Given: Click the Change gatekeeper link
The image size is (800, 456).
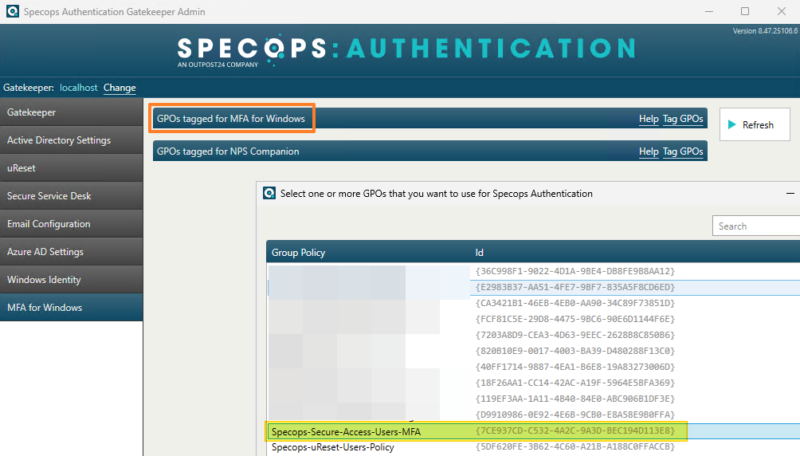Looking at the screenshot, I should pos(119,88).
